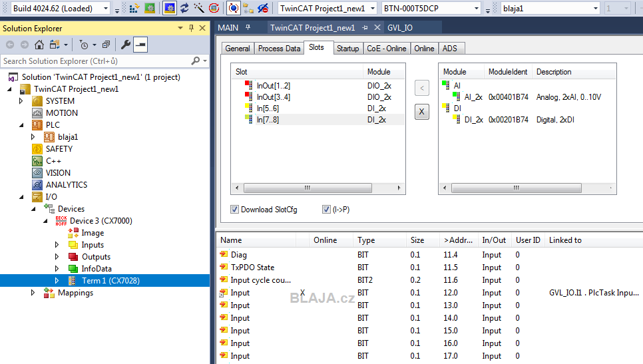Close the TwinCAT Project1_new1 document tab

pyautogui.click(x=377, y=27)
